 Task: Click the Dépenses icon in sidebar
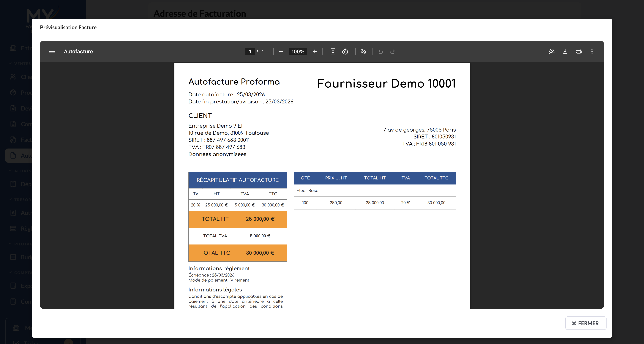point(13,184)
